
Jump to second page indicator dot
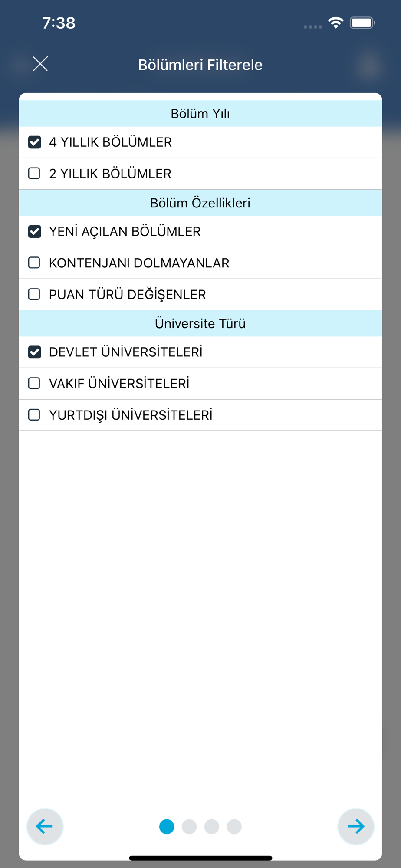(x=189, y=826)
